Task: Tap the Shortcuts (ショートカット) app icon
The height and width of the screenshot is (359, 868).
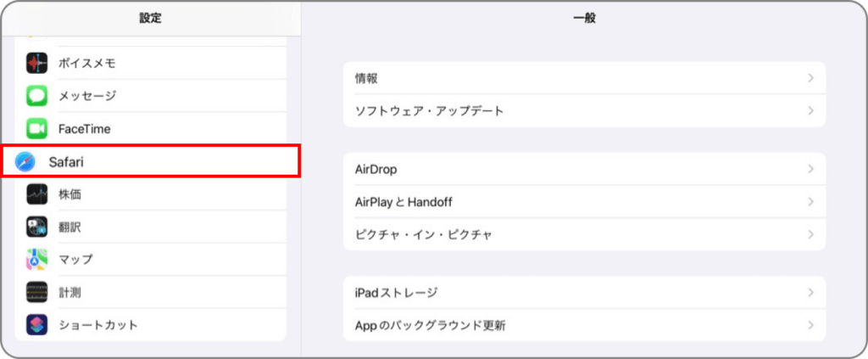Action: tap(36, 325)
